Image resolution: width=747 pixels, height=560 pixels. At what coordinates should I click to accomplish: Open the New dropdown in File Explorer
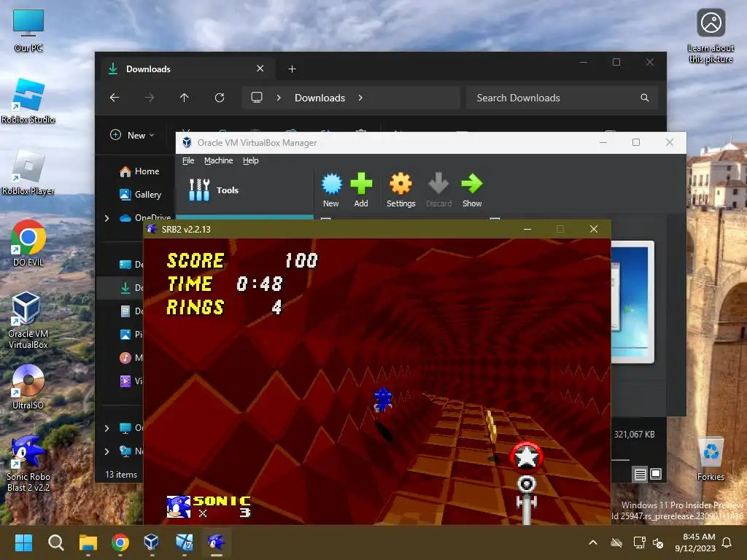pyautogui.click(x=133, y=135)
